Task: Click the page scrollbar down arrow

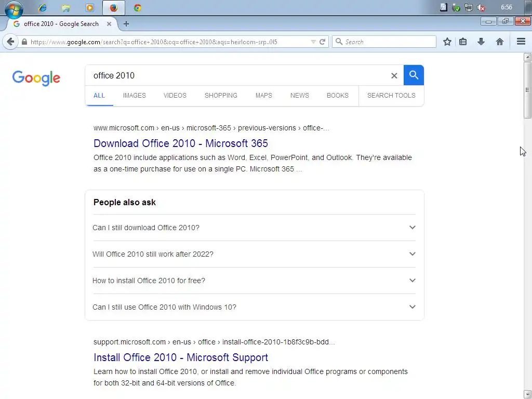Action: pyautogui.click(x=527, y=394)
